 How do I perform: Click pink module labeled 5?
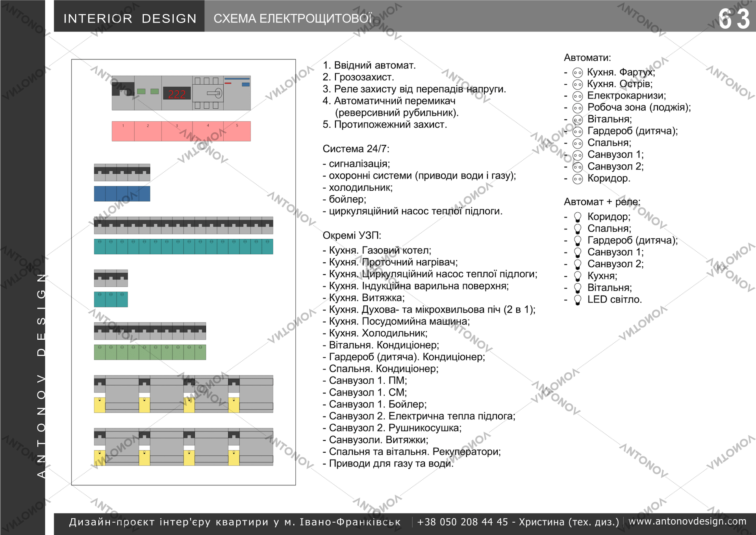(x=237, y=131)
